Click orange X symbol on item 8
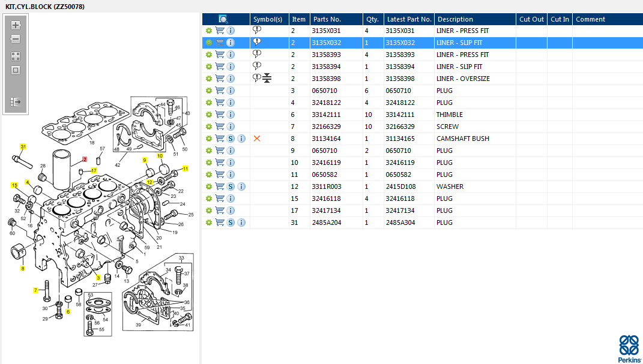Viewport: 643px width, 364px height. point(257,139)
